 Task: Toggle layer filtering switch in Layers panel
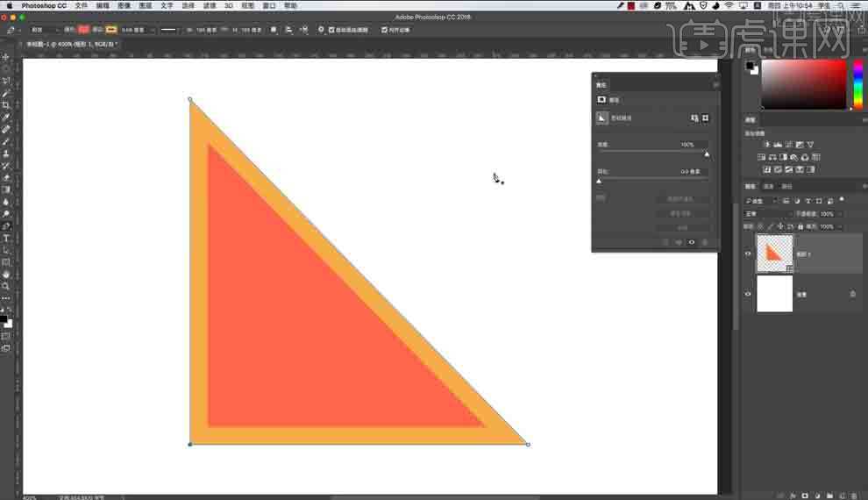pos(842,200)
